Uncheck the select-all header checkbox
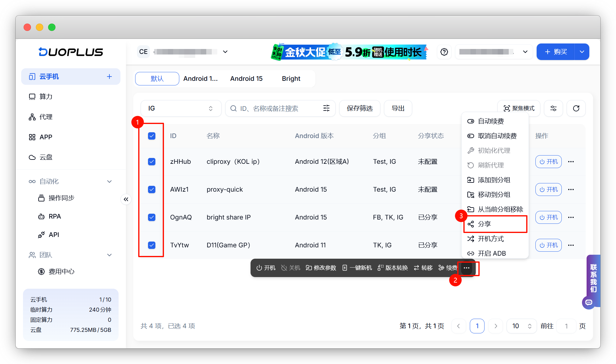The height and width of the screenshot is (364, 616). click(152, 136)
